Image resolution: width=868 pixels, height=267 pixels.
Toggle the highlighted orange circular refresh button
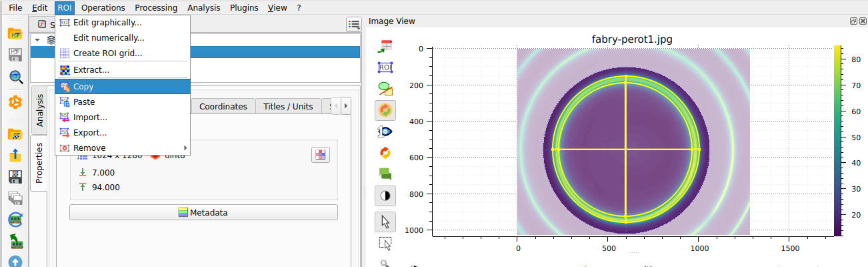click(x=385, y=110)
